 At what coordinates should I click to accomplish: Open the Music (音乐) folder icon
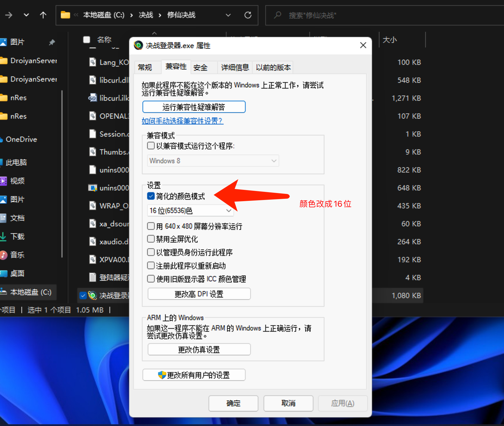pyautogui.click(x=3, y=255)
